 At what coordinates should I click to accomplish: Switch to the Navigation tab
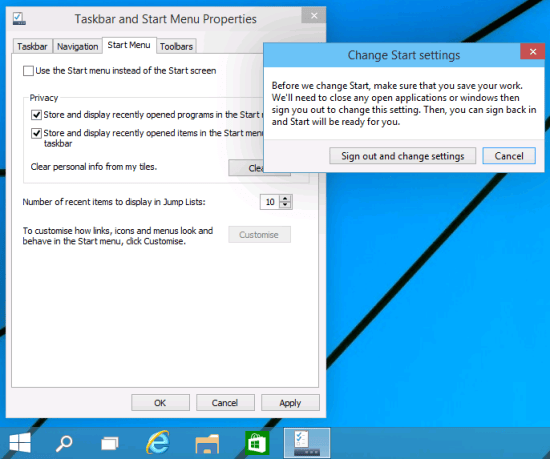click(x=78, y=46)
